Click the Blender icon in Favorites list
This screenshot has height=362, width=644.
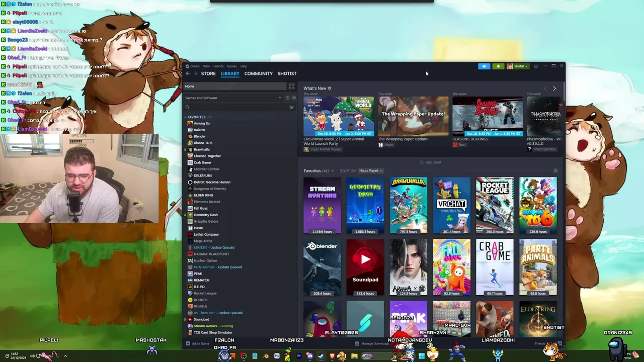point(190,136)
